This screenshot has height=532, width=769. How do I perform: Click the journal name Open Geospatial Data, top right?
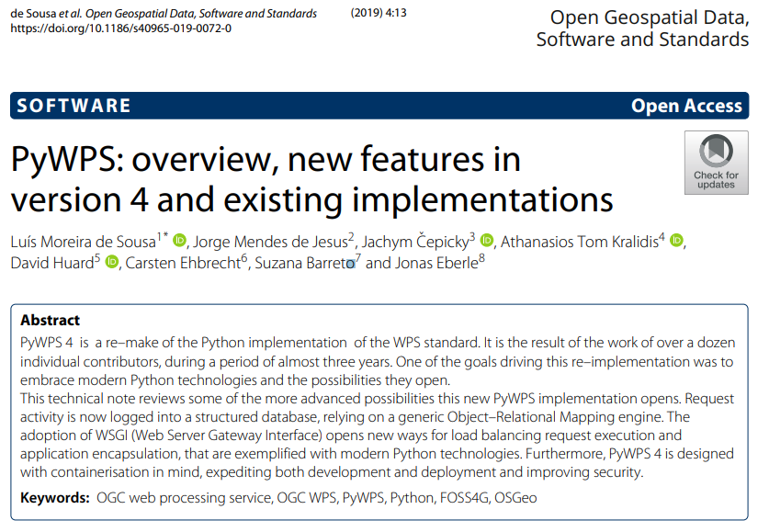[x=643, y=28]
